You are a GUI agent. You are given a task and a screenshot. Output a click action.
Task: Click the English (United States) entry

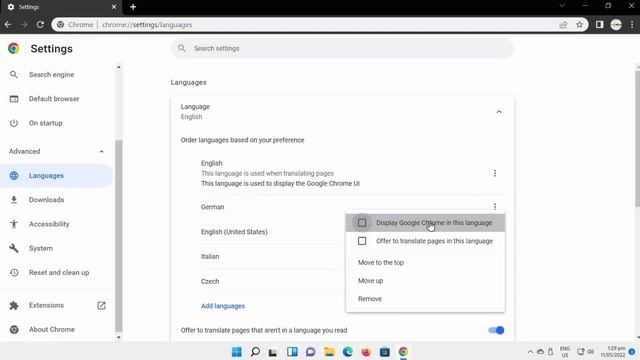pyautogui.click(x=234, y=232)
